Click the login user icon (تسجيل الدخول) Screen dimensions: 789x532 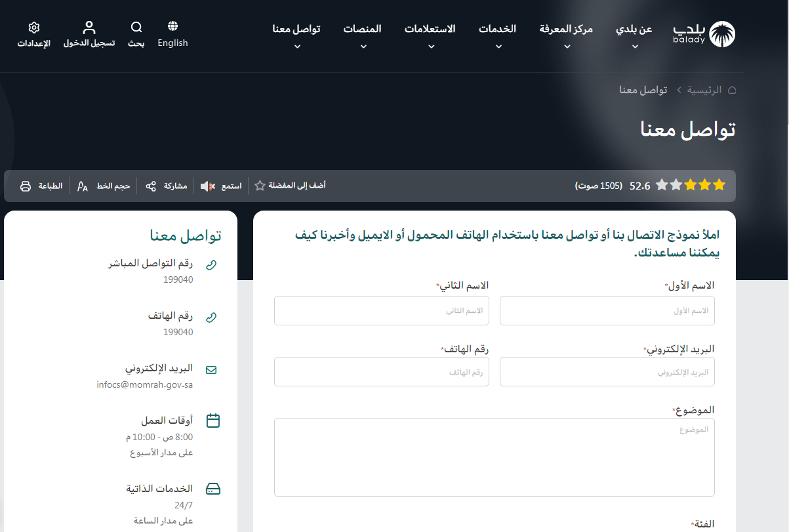89,28
